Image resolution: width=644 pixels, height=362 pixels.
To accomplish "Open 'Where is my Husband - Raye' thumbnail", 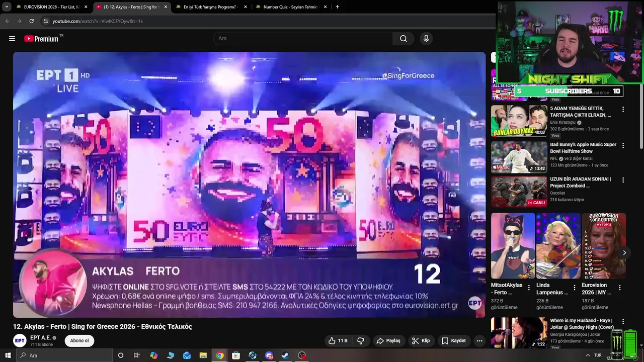I will tap(519, 333).
